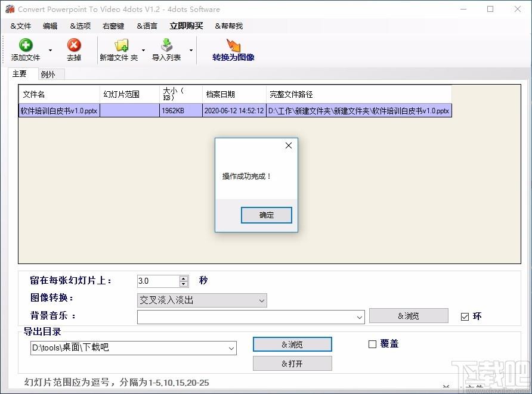Screen dimensions: 532x394
Task: Click the 导入列表 import icon
Action: 166,45
